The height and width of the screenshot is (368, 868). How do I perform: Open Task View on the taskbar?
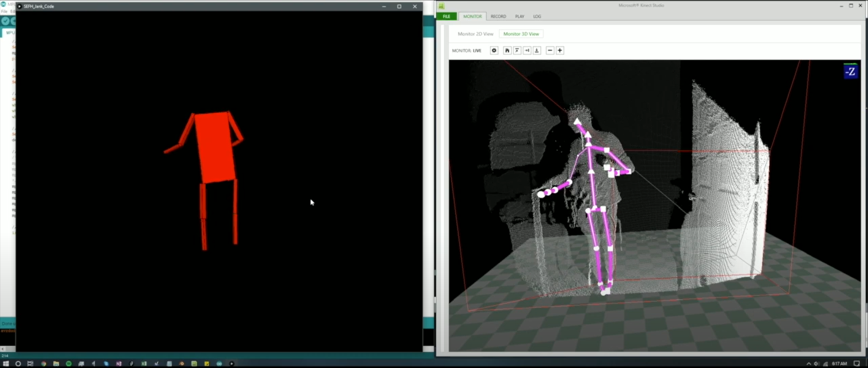tap(30, 363)
